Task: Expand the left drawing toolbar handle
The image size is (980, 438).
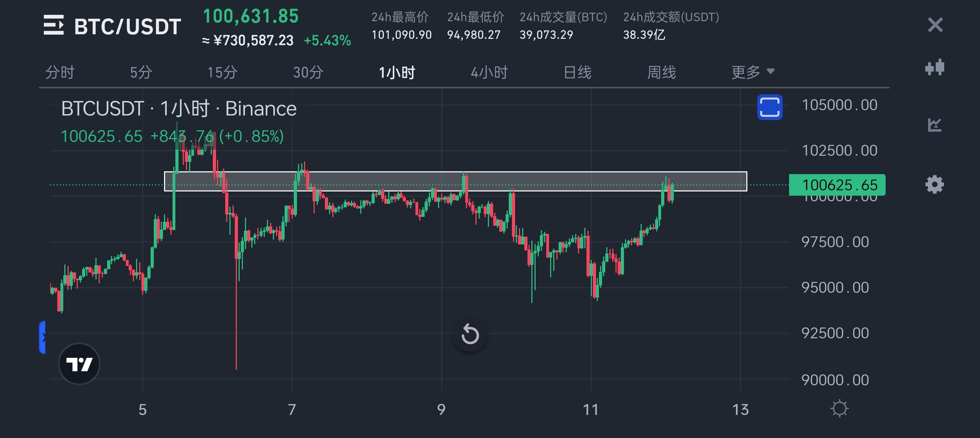Action: click(43, 337)
